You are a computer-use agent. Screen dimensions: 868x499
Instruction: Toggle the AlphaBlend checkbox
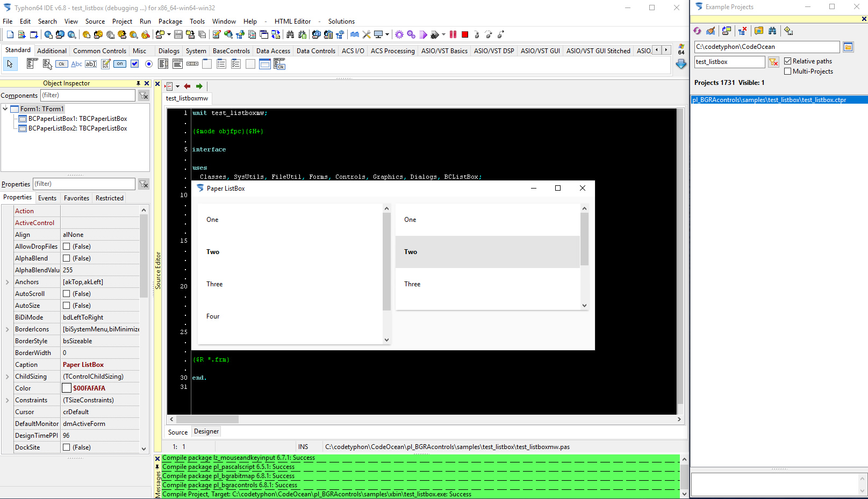(x=67, y=258)
